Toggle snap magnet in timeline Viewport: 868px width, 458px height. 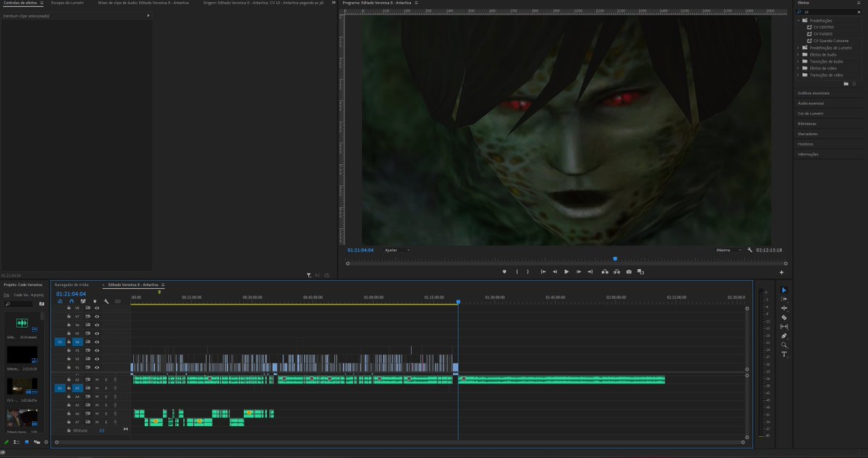72,301
